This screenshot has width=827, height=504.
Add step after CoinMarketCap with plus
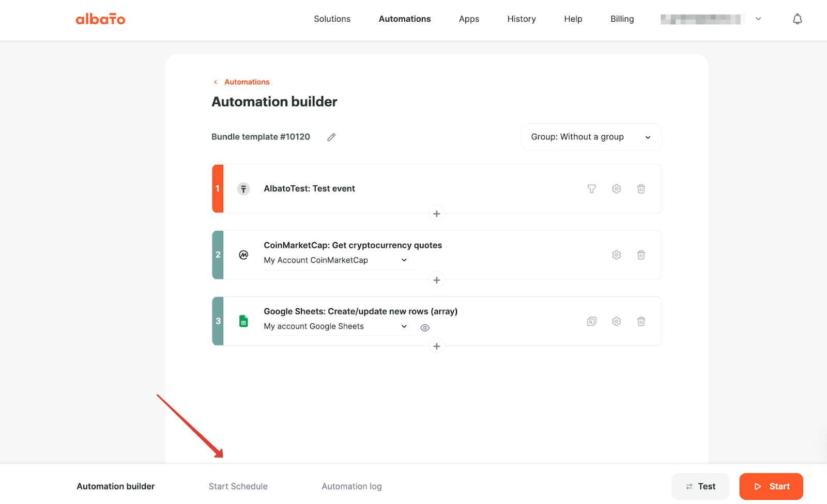click(437, 280)
